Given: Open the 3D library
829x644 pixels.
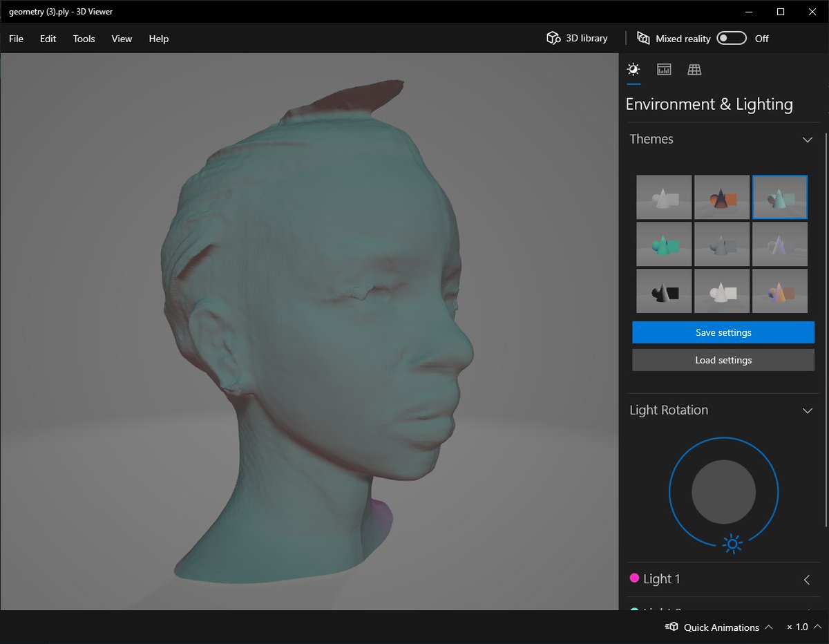Looking at the screenshot, I should click(577, 38).
